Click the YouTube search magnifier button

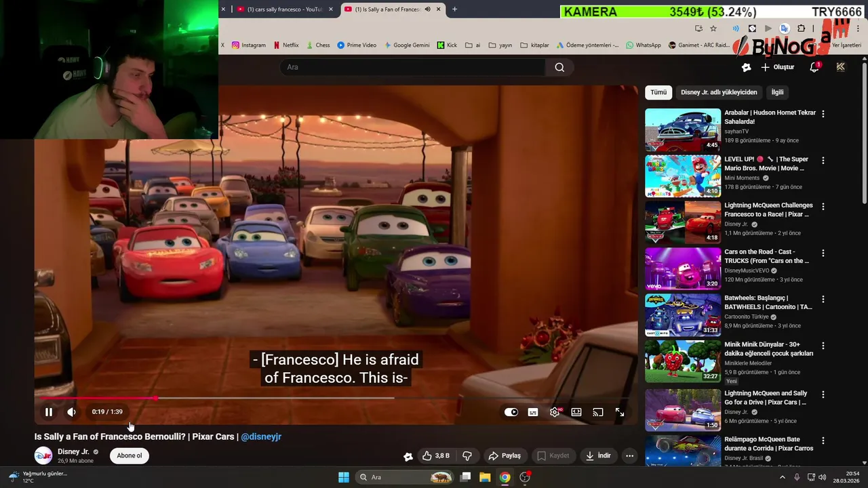(x=559, y=67)
